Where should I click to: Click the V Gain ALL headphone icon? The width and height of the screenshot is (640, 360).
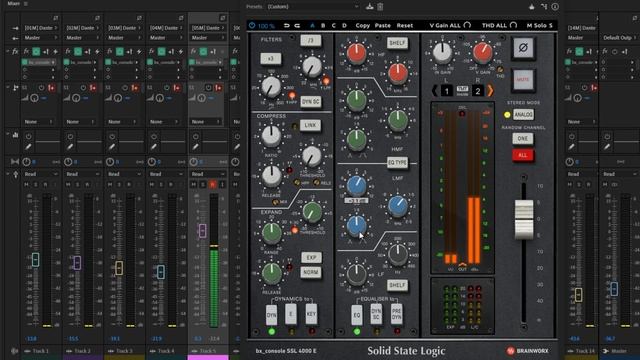pyautogui.click(x=467, y=25)
